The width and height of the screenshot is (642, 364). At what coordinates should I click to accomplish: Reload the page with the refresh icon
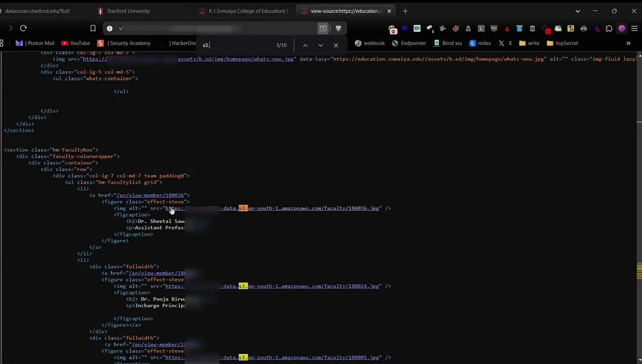pos(23,28)
